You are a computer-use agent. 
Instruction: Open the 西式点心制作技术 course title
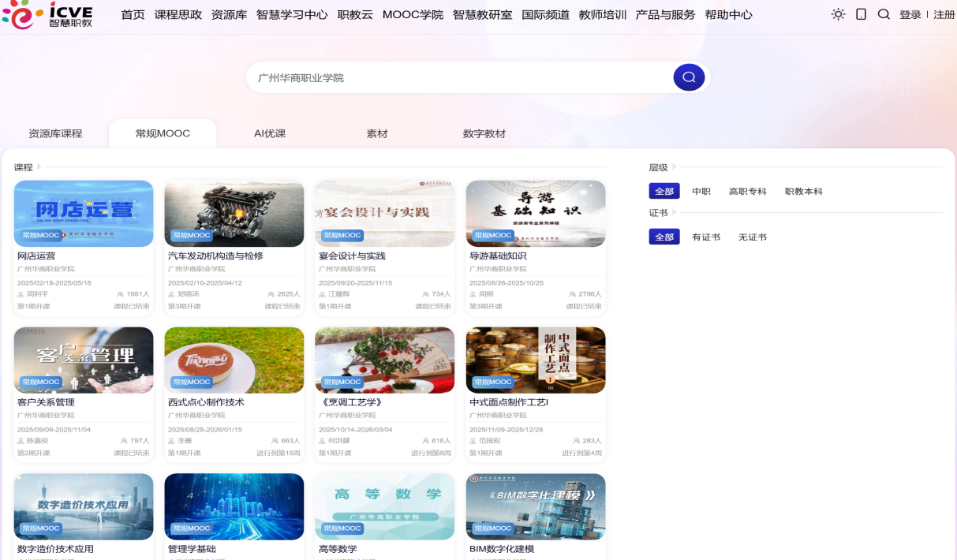click(x=206, y=402)
